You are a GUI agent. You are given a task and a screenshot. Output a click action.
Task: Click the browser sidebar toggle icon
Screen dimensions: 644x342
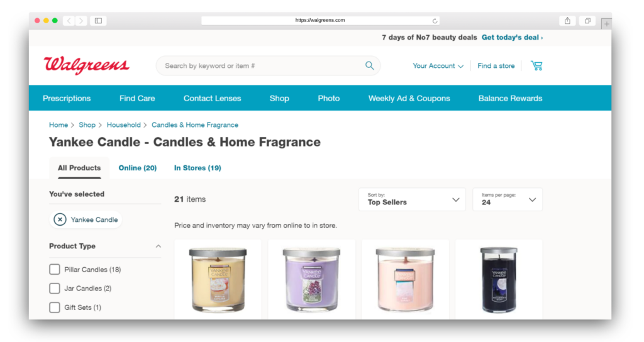(99, 21)
